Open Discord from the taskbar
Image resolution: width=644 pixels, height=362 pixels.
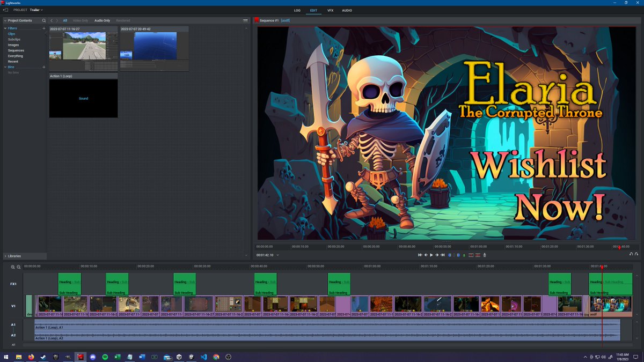tap(93, 357)
